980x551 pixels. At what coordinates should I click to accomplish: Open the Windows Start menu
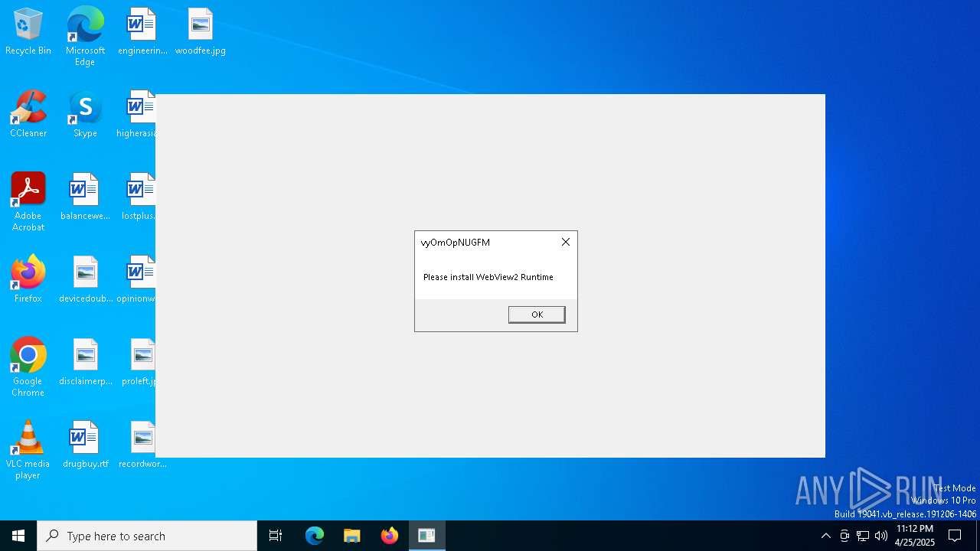18,536
